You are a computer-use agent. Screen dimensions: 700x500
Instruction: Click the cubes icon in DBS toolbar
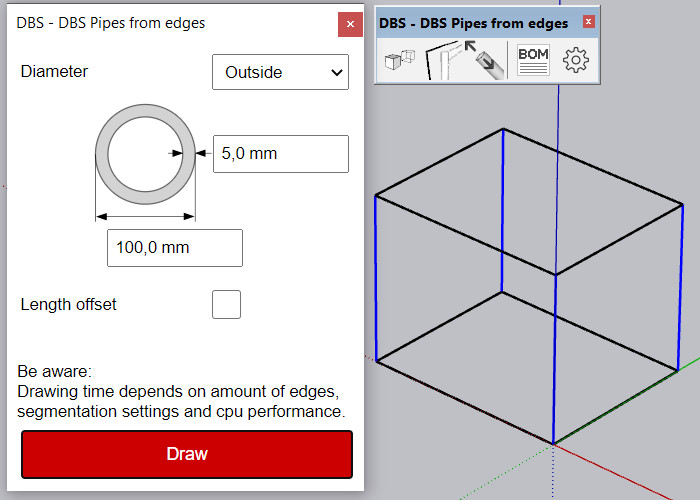[x=400, y=60]
